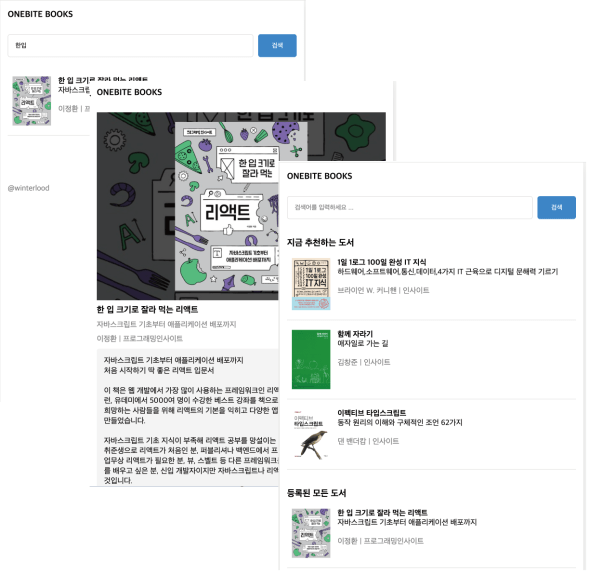
Task: Click the ONEBITE BOOKS logo in the right window
Action: pyautogui.click(x=319, y=176)
